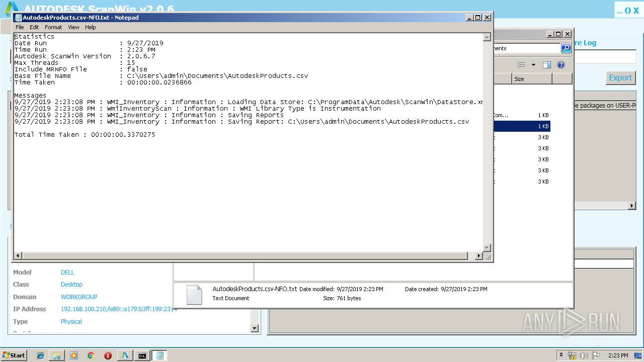The width and height of the screenshot is (644, 362).
Task: Click the Export button in ScanWin
Action: [620, 77]
